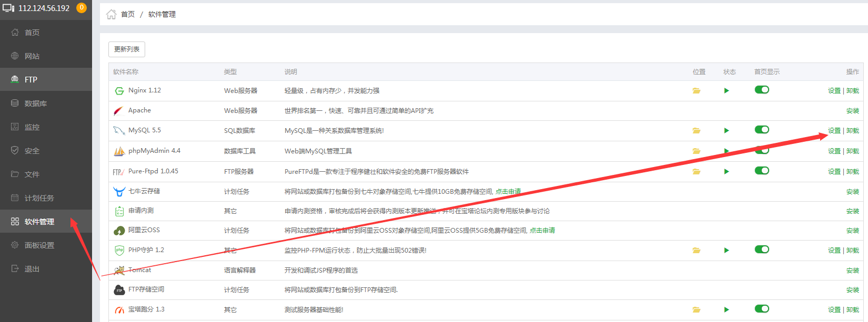Select FTP from the left sidebar
868x322 pixels.
tap(31, 80)
